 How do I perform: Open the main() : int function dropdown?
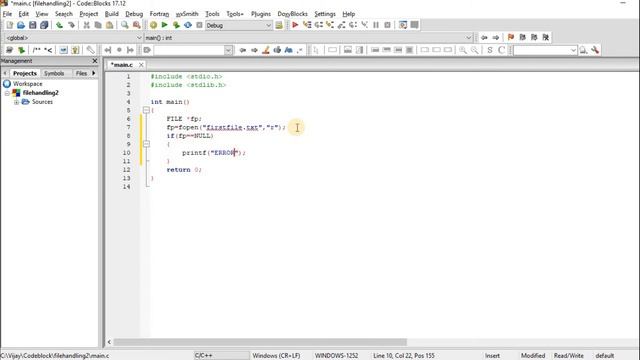(x=309, y=38)
